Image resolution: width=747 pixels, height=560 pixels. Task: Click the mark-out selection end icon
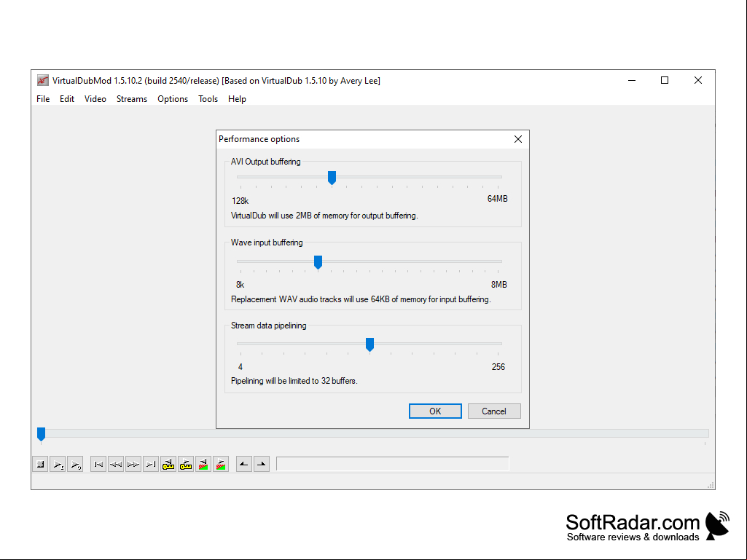coord(262,464)
